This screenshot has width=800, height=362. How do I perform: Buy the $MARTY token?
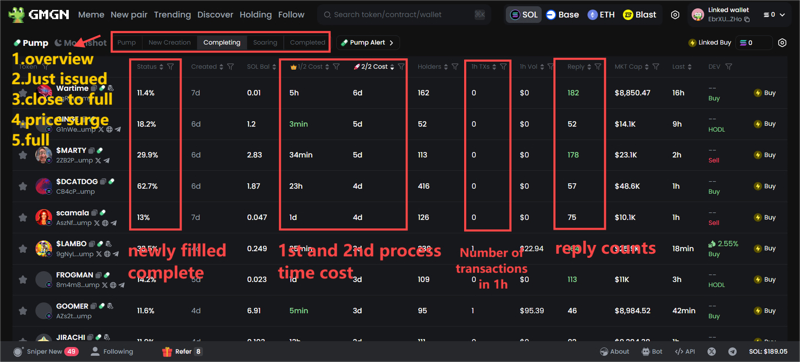pos(765,155)
